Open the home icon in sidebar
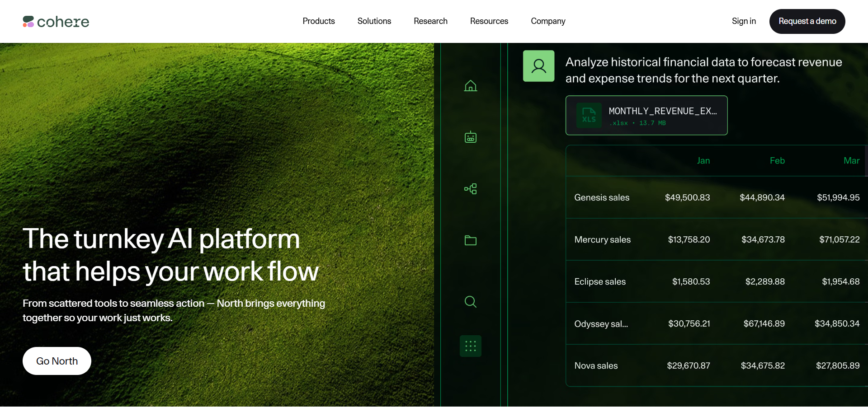This screenshot has height=412, width=868. (470, 86)
